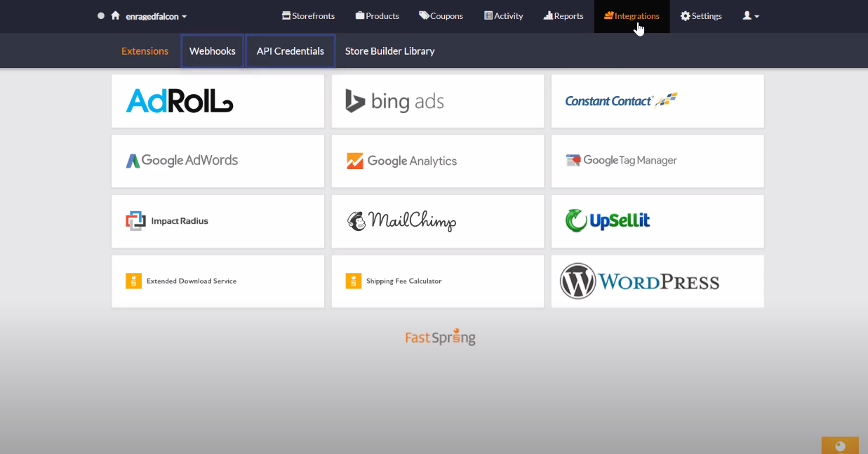Open the Storefronts menu
868x454 pixels.
308,16
